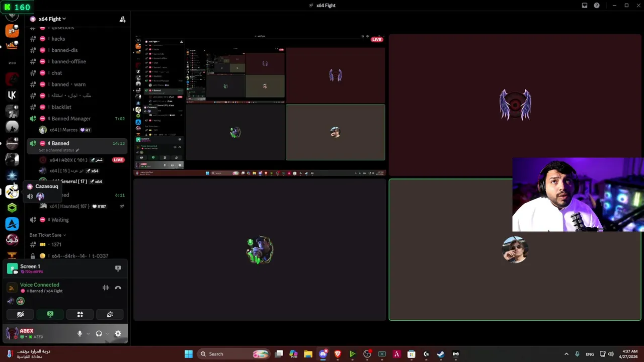Open microphone input options arrow
644x362 pixels.
pos(88,333)
